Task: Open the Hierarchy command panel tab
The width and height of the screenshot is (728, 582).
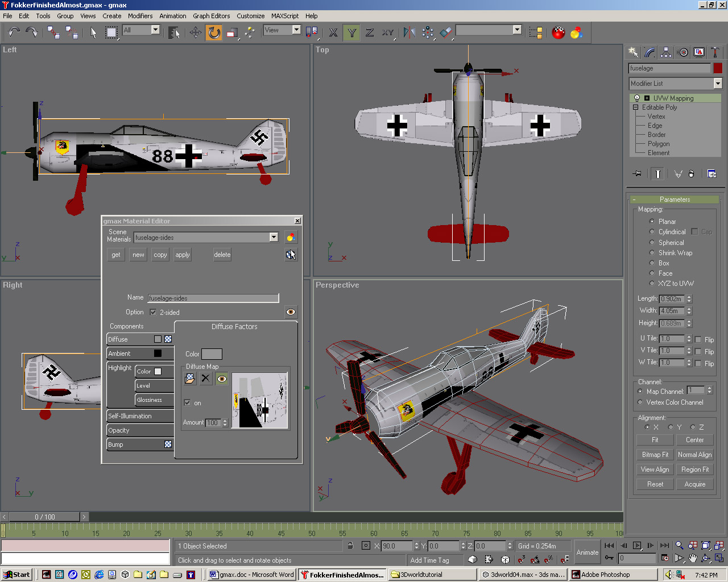Action: pos(666,52)
